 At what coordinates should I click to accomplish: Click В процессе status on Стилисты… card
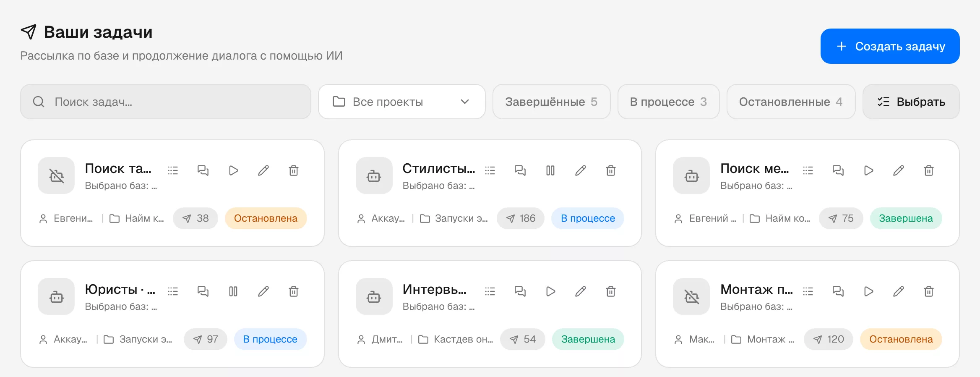588,218
